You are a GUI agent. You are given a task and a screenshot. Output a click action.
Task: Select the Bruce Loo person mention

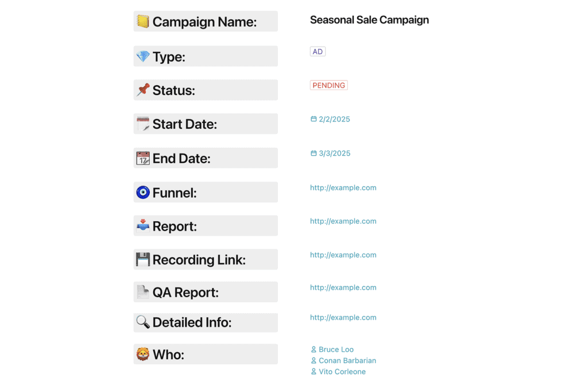click(x=336, y=349)
